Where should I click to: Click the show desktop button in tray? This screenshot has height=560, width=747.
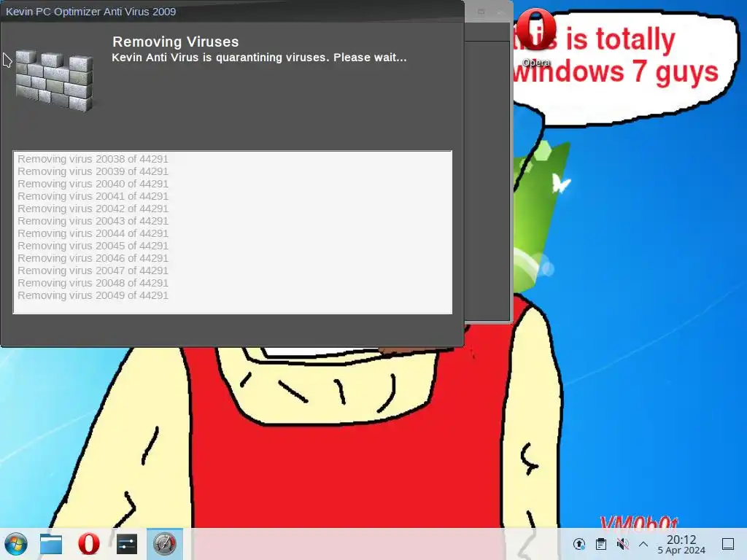728,544
